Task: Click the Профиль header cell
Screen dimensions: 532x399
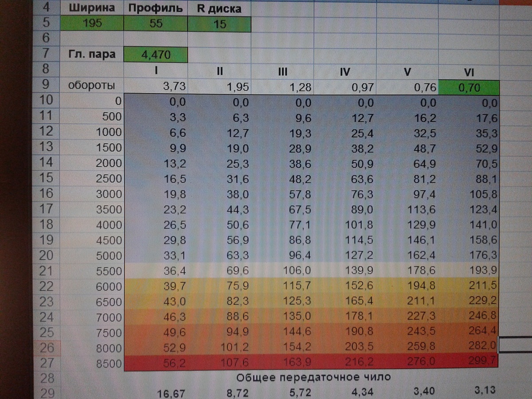Action: 156,8
